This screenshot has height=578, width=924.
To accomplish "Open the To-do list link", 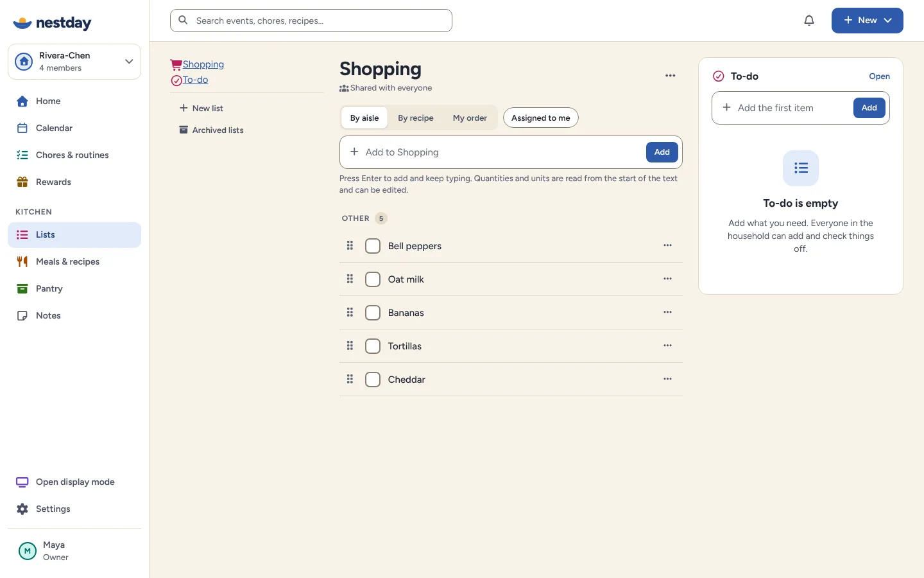I will [x=196, y=80].
